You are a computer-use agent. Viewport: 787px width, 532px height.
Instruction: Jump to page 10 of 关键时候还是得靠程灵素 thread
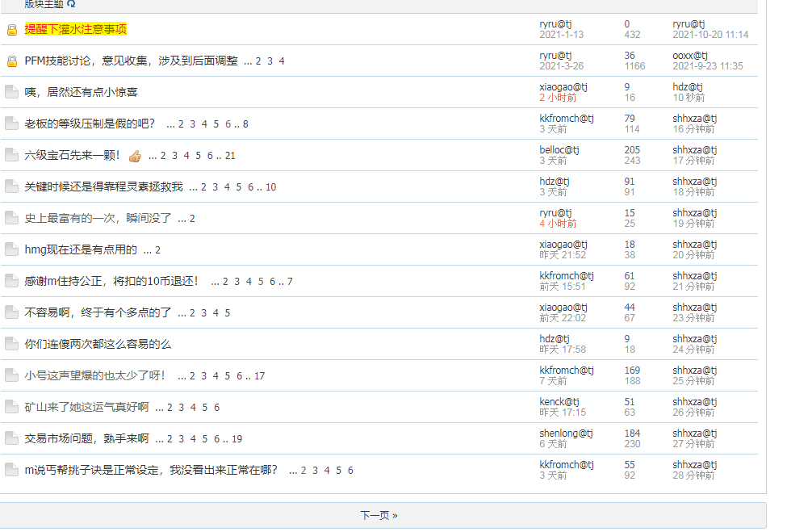270,187
